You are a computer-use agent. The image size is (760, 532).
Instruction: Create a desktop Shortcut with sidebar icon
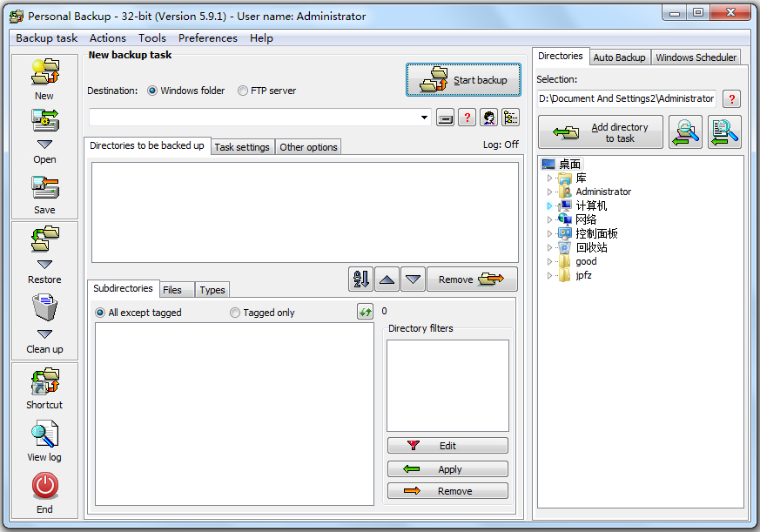[x=44, y=381]
